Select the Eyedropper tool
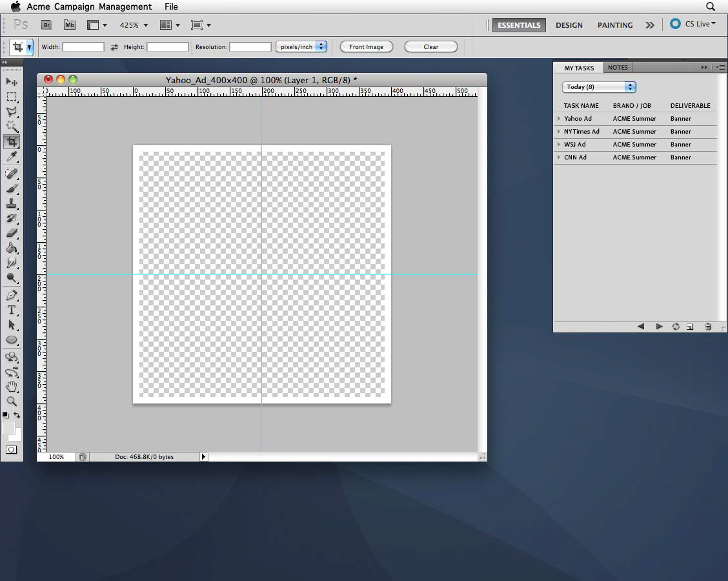This screenshot has width=728, height=581. click(12, 156)
